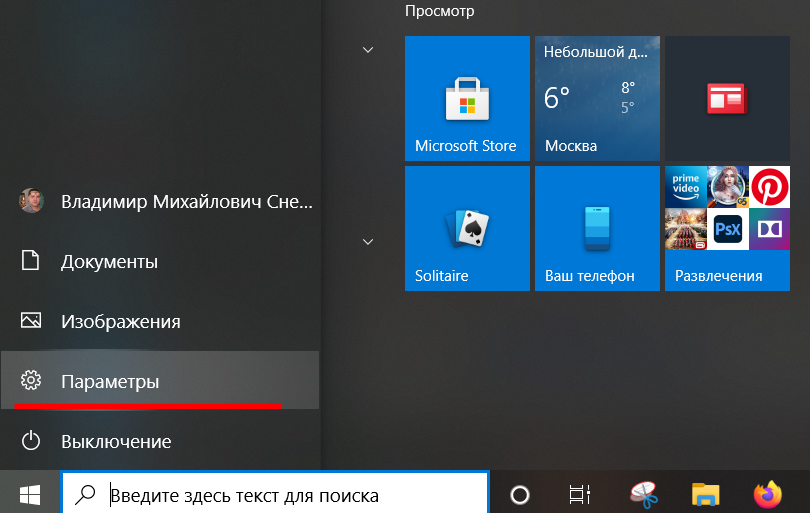Open File Explorer from the taskbar

pyautogui.click(x=705, y=495)
